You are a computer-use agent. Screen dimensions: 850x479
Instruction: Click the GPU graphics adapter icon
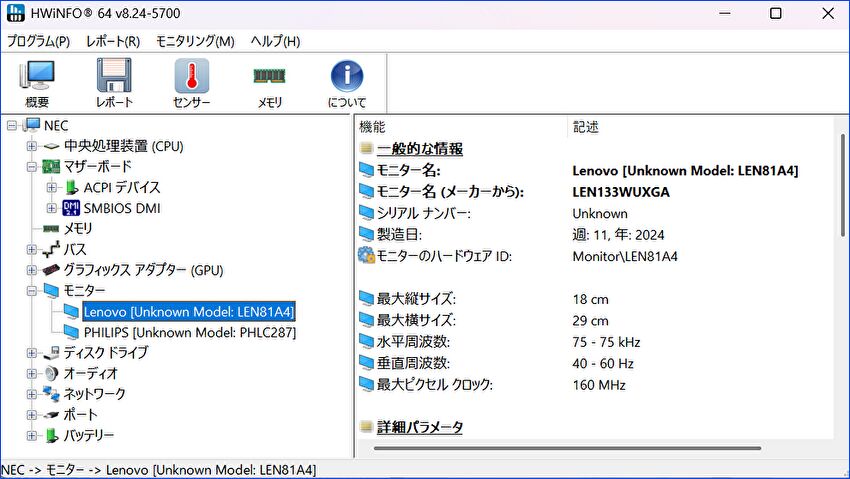[51, 270]
